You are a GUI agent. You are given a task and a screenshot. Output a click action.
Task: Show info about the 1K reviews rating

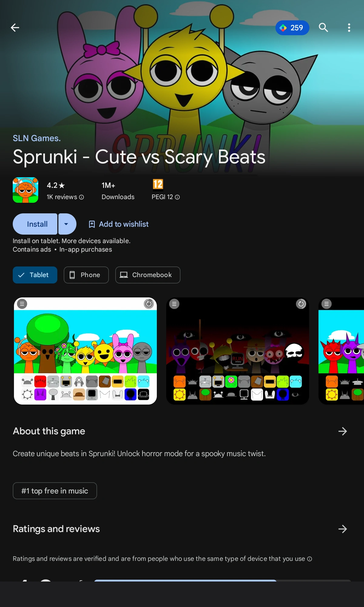81,197
